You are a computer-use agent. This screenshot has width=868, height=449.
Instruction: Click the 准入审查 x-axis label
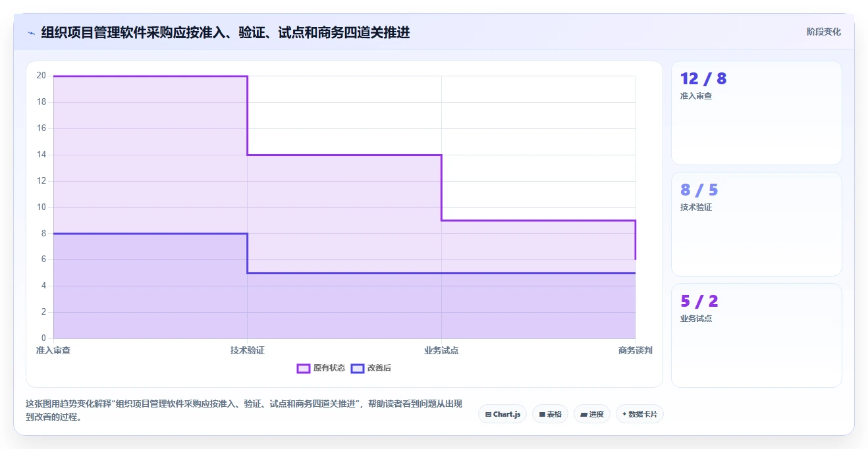pos(53,351)
